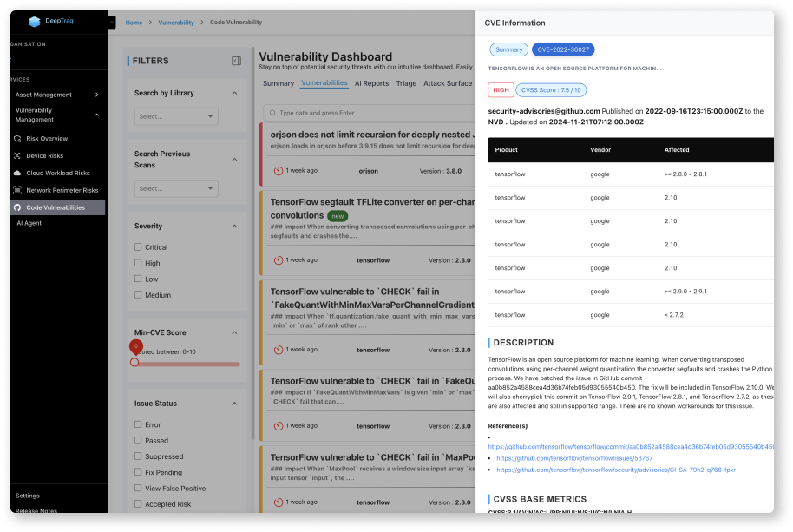793x532 pixels.
Task: Click the Network Perimeter Risks icon
Action: coord(17,190)
